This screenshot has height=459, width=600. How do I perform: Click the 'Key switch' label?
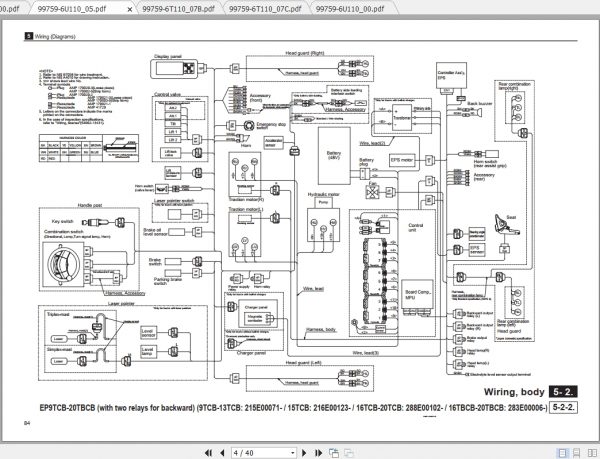[62, 221]
